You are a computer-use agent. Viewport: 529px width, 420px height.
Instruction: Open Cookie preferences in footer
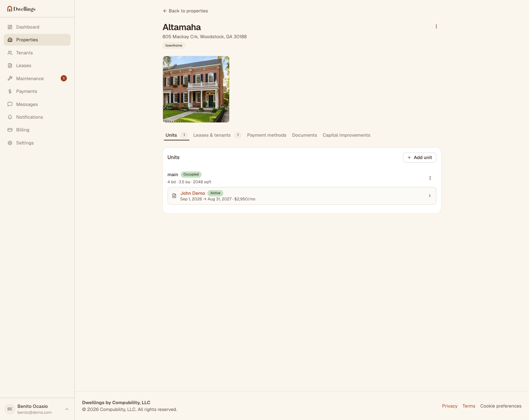501,406
